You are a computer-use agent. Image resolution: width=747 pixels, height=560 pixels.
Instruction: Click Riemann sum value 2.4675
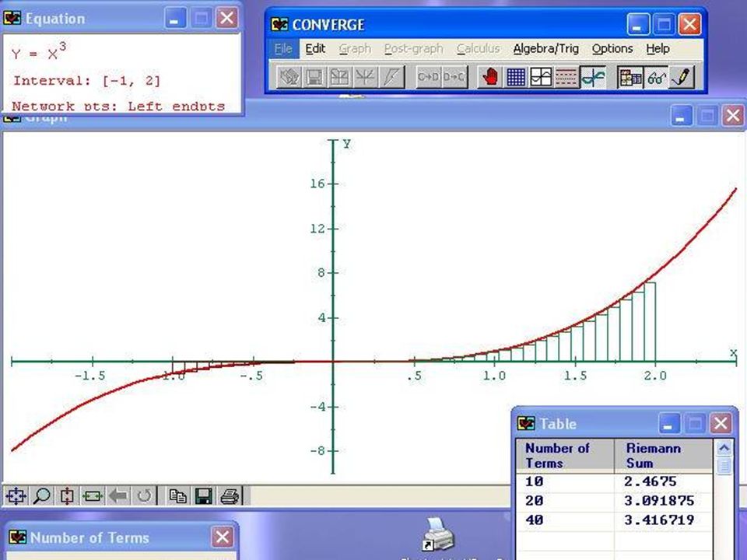coord(651,481)
